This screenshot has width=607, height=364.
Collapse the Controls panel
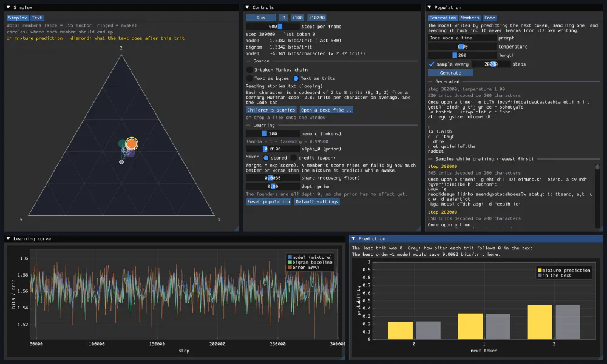(x=248, y=7)
